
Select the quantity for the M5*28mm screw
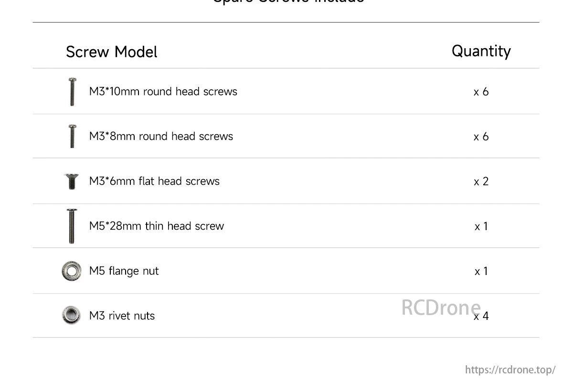pos(481,226)
